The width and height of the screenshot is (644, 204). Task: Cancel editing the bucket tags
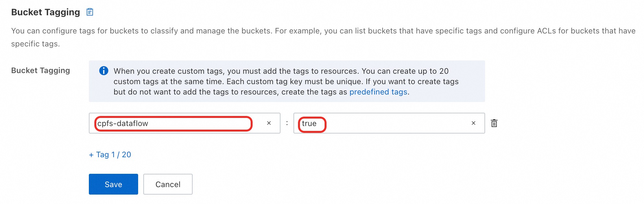(x=168, y=184)
